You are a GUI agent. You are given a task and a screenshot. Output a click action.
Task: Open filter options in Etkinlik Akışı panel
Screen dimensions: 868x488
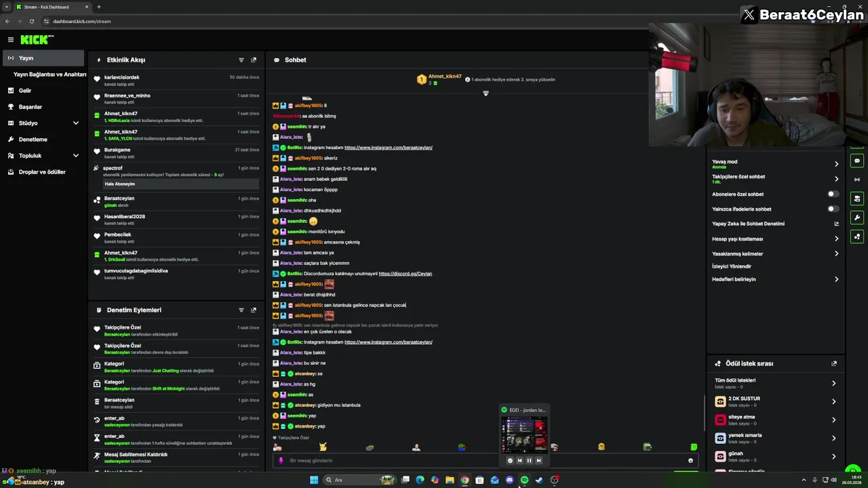point(241,60)
